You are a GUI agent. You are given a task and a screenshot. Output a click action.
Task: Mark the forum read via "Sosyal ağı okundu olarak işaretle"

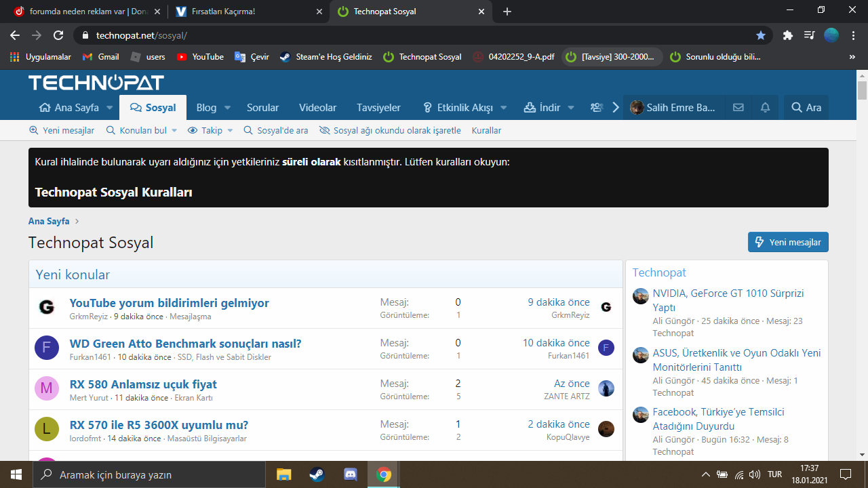pos(390,130)
